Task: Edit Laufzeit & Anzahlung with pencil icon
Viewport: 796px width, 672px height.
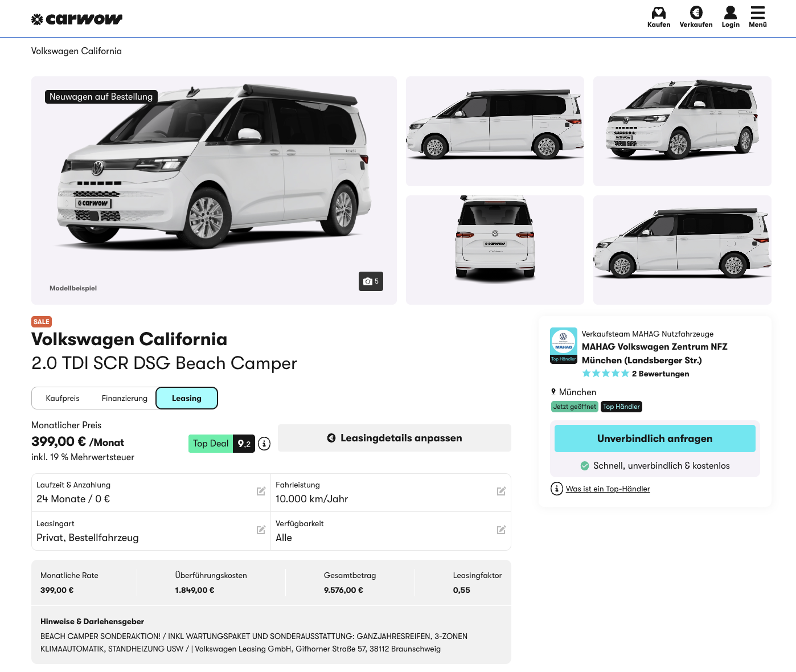Action: [261, 491]
